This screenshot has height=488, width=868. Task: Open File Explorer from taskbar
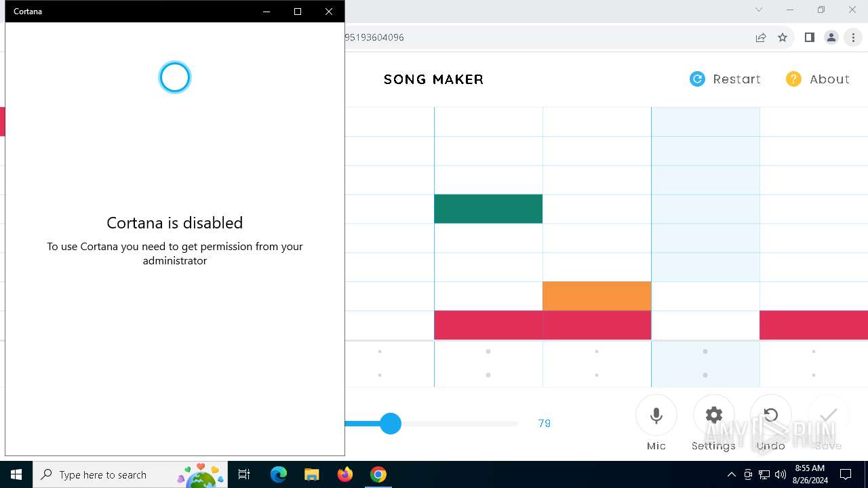click(312, 474)
